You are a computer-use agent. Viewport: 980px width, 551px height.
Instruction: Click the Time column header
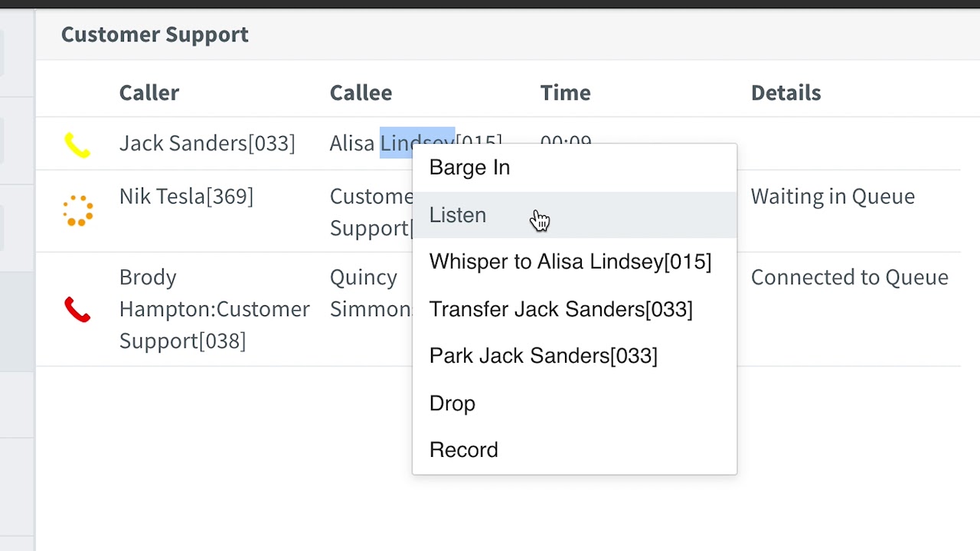click(565, 93)
